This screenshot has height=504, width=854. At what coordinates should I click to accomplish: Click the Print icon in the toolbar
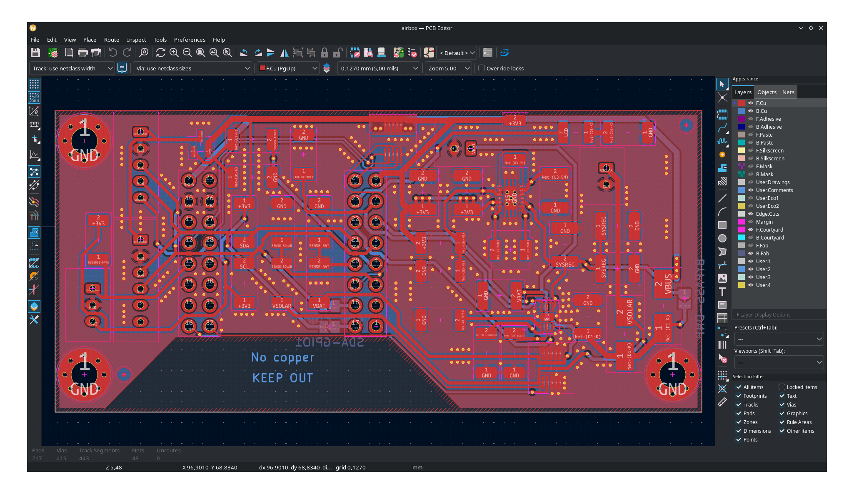coord(83,52)
